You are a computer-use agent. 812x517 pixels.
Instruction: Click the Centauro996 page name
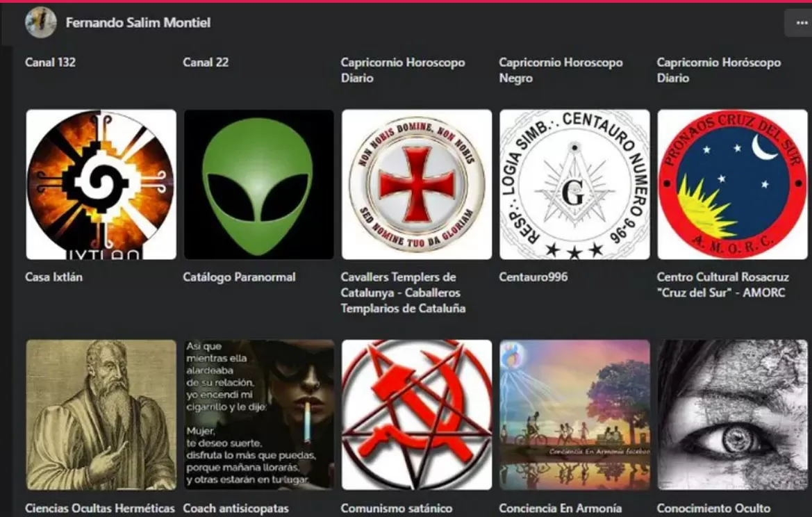[x=533, y=277]
